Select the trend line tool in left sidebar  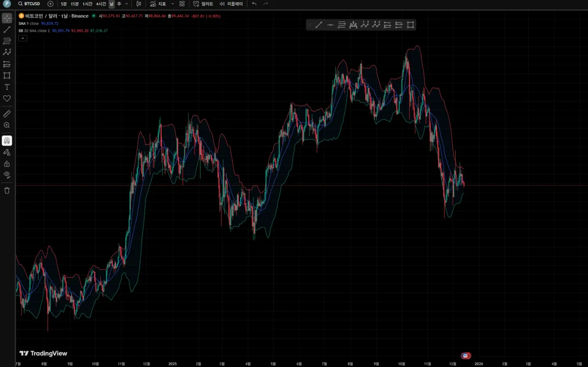click(x=7, y=29)
